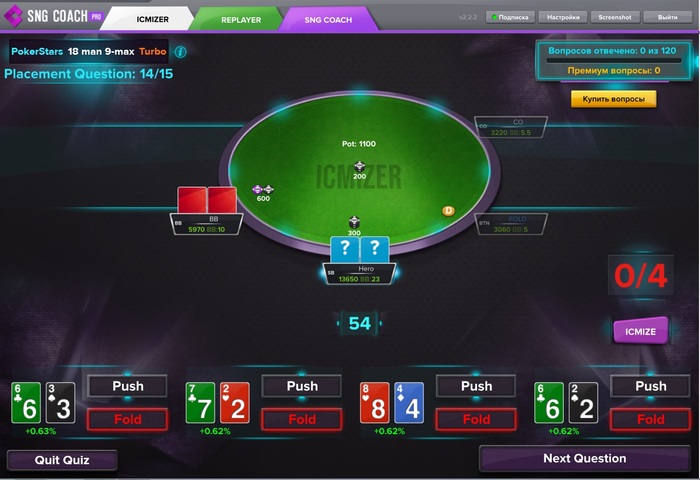This screenshot has width=700, height=480.
Task: Click the dealer button chip
Action: pos(448,211)
